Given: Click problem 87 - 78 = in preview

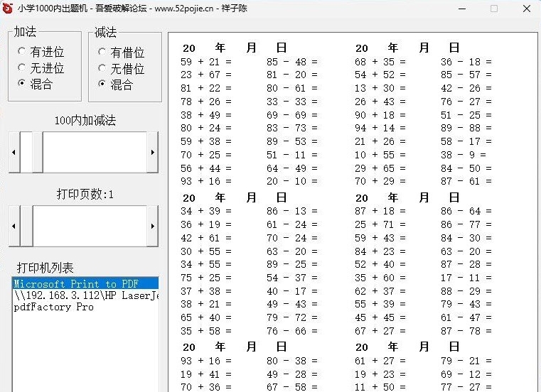Looking at the screenshot, I should (x=466, y=331).
